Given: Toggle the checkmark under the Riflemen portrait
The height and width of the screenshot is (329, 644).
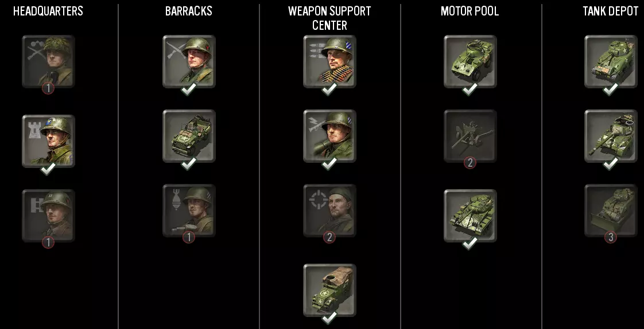Looking at the screenshot, I should pyautogui.click(x=189, y=89).
